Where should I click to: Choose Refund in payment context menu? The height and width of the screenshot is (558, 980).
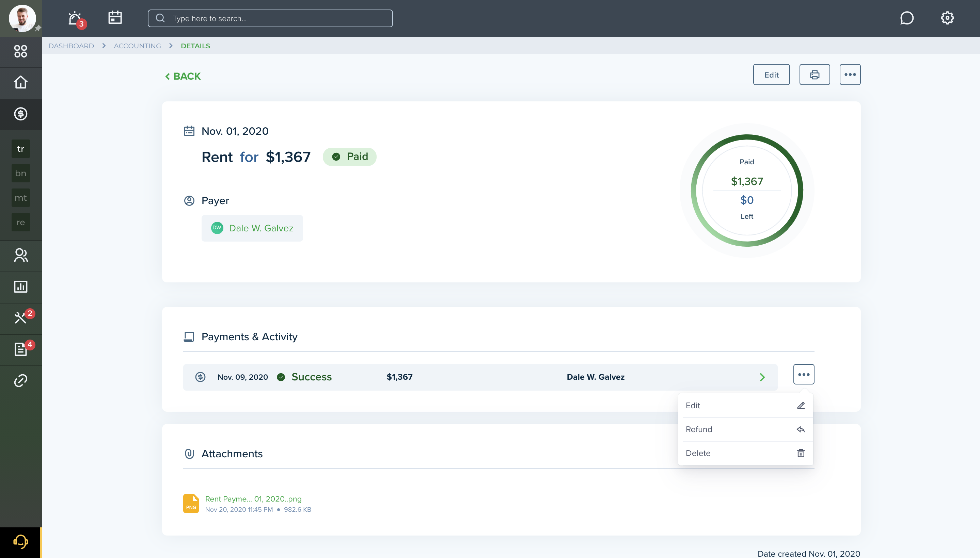(x=745, y=429)
